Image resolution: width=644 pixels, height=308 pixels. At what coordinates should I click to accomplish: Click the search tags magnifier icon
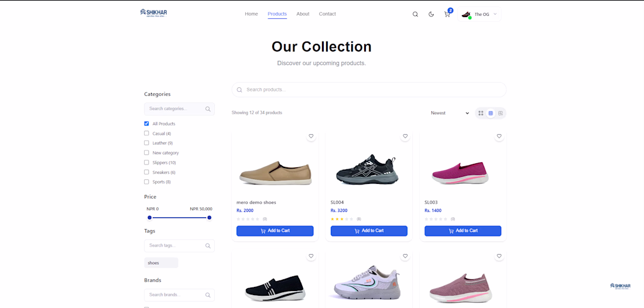tap(208, 246)
